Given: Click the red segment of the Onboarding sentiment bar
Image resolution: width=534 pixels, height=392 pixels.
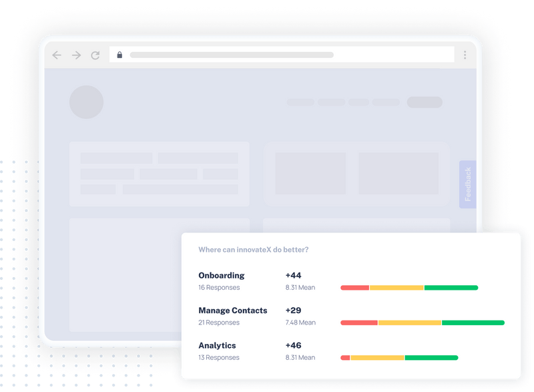Looking at the screenshot, I should click(x=354, y=286).
